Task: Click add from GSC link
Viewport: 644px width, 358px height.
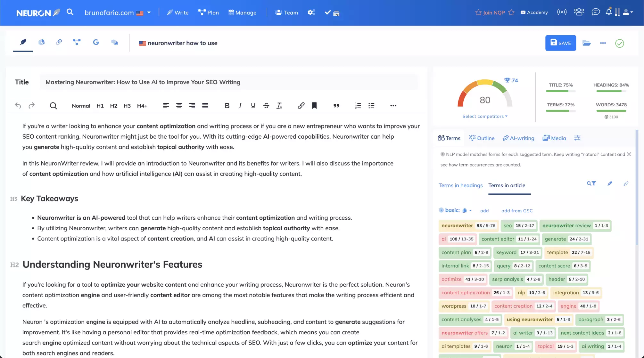Action: 517,211
